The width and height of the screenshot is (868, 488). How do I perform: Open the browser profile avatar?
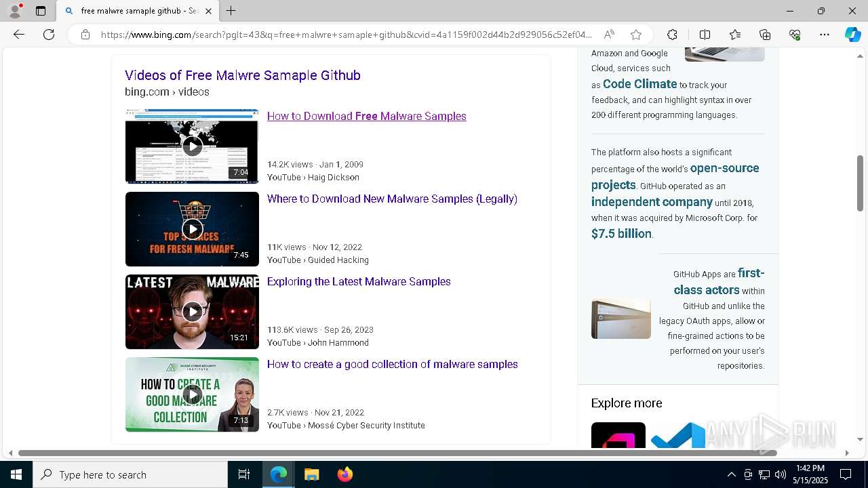(15, 11)
